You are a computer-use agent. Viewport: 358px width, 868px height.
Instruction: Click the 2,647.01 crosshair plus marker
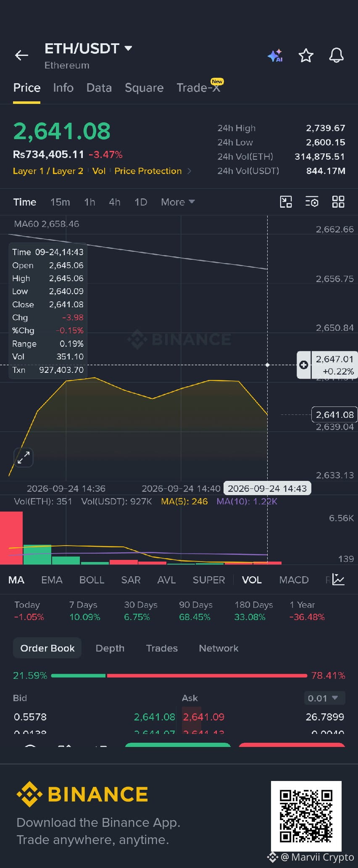coord(304,365)
